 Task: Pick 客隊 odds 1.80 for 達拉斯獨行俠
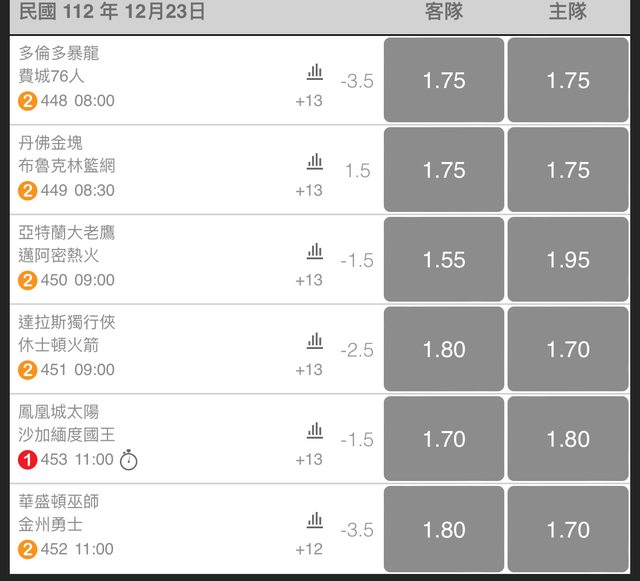(444, 350)
